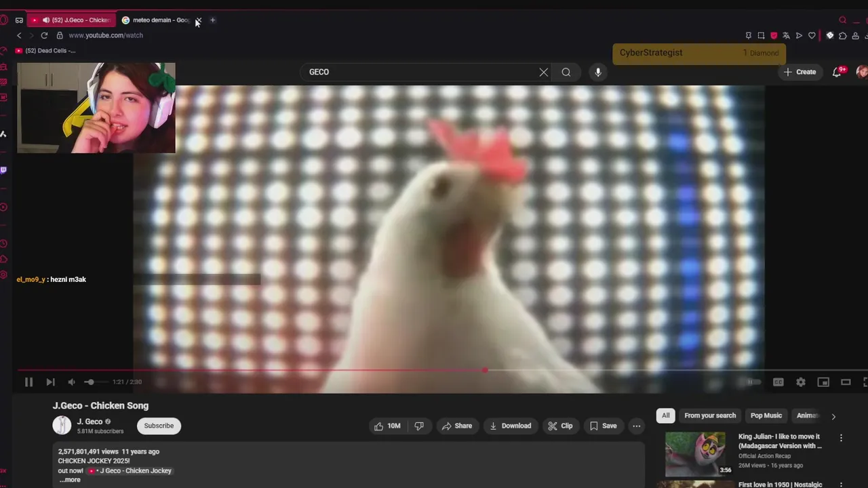
Task: Share the Chicken Song video
Action: click(x=456, y=426)
